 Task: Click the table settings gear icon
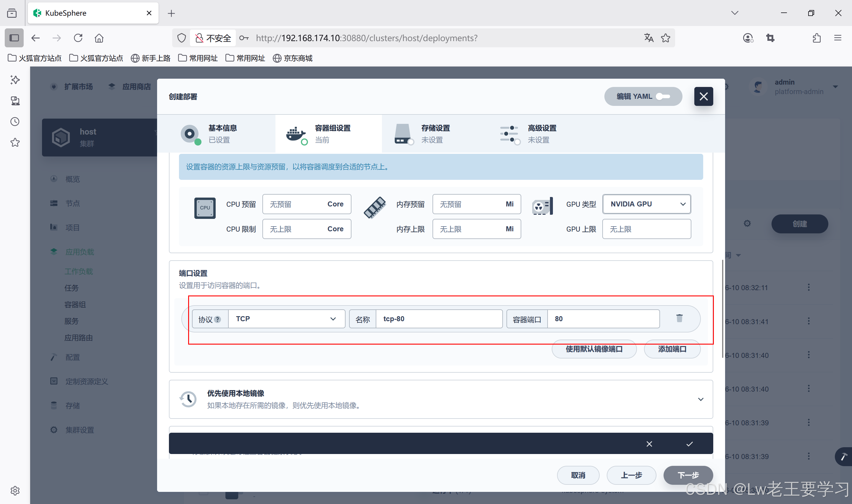click(x=747, y=224)
